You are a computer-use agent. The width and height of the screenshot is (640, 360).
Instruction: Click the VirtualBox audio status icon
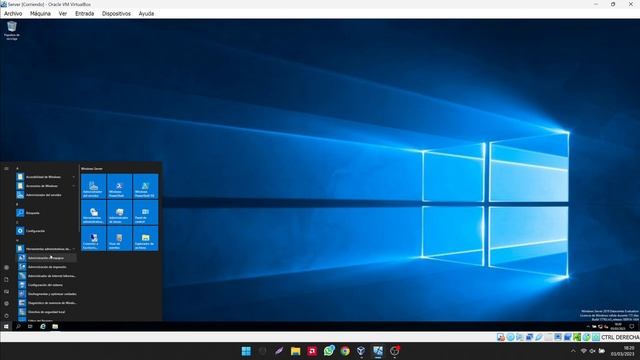[x=520, y=337]
